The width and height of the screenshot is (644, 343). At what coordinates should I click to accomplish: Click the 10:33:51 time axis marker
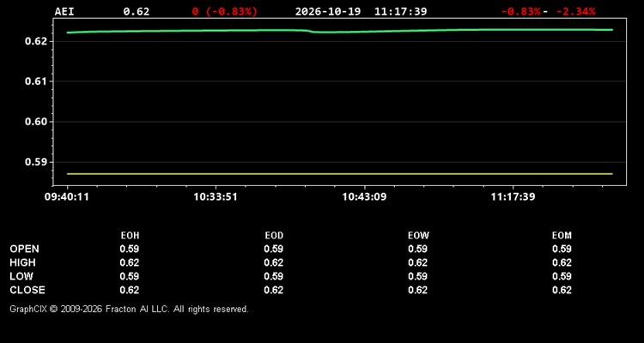216,197
